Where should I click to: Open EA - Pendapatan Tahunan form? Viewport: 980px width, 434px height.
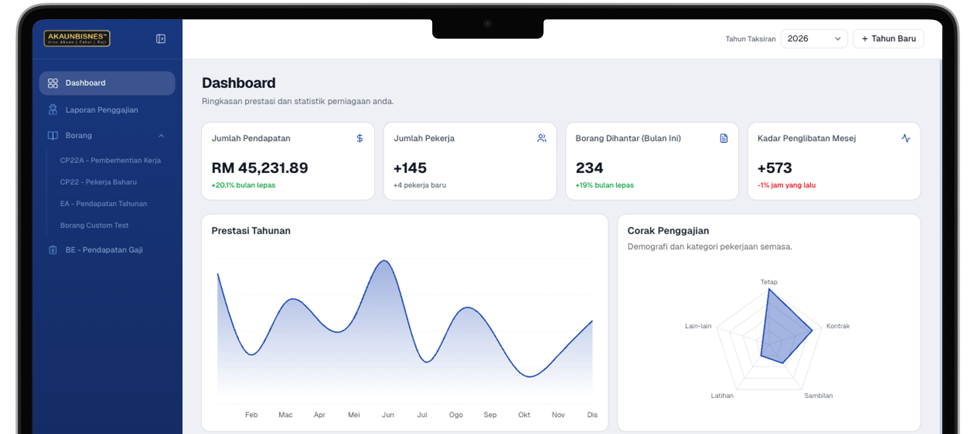(x=103, y=204)
